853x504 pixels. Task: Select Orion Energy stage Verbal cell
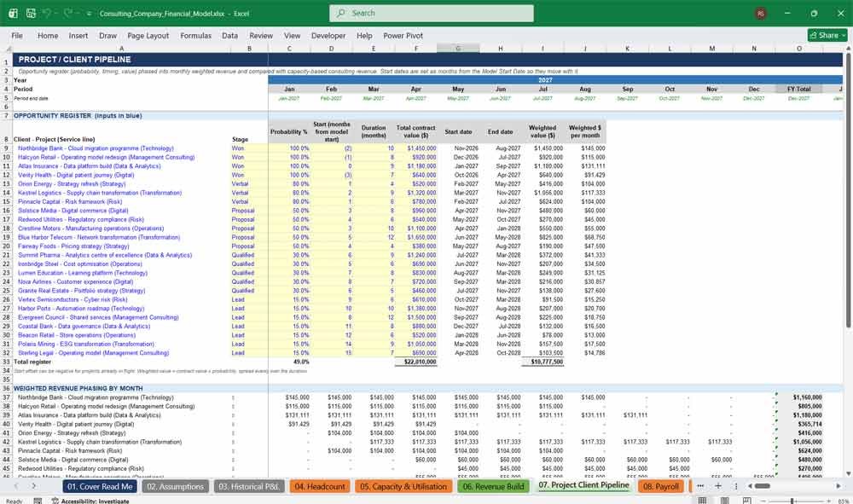pos(249,183)
